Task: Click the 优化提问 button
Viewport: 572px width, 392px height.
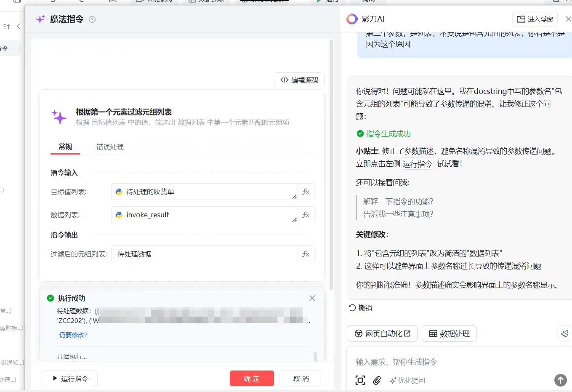Action: tap(407, 380)
